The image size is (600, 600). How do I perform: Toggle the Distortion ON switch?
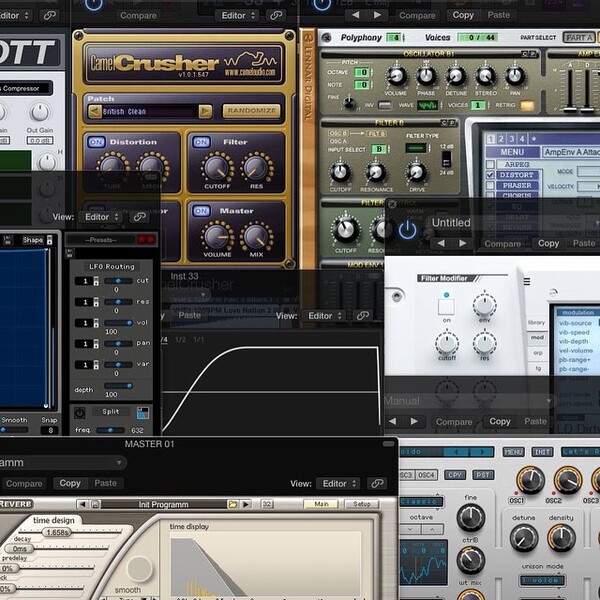tap(96, 142)
